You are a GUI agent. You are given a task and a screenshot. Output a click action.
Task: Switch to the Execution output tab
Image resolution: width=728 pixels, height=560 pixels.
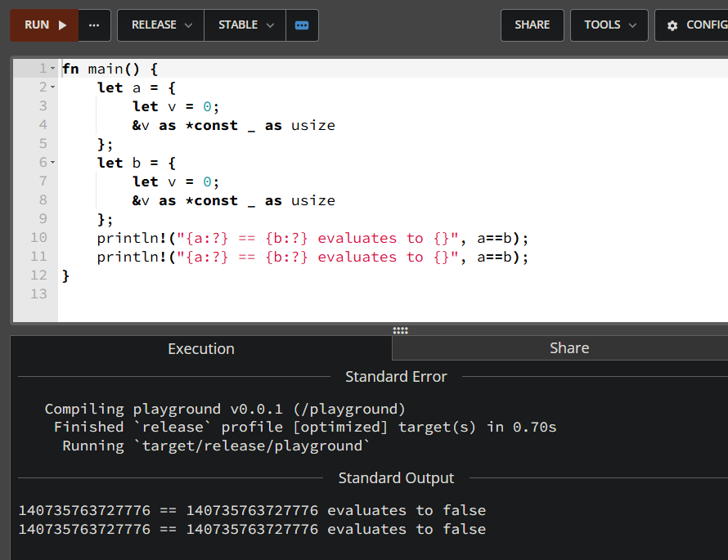[x=201, y=348]
